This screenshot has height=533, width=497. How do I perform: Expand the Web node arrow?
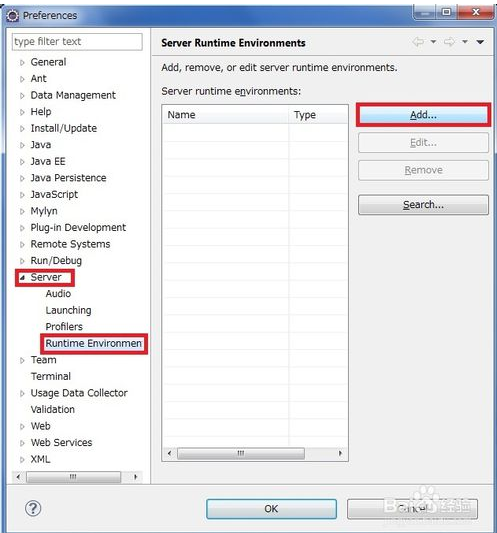[x=22, y=427]
